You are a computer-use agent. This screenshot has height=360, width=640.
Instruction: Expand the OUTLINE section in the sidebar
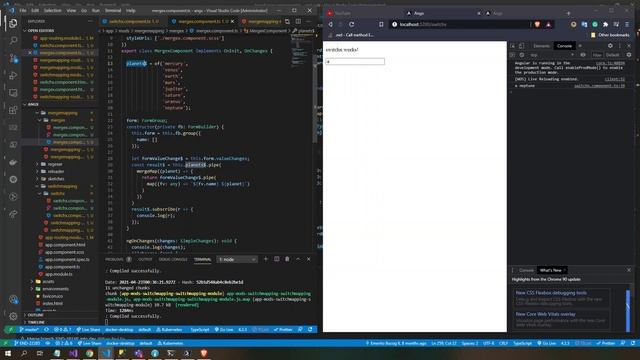[x=36, y=315]
